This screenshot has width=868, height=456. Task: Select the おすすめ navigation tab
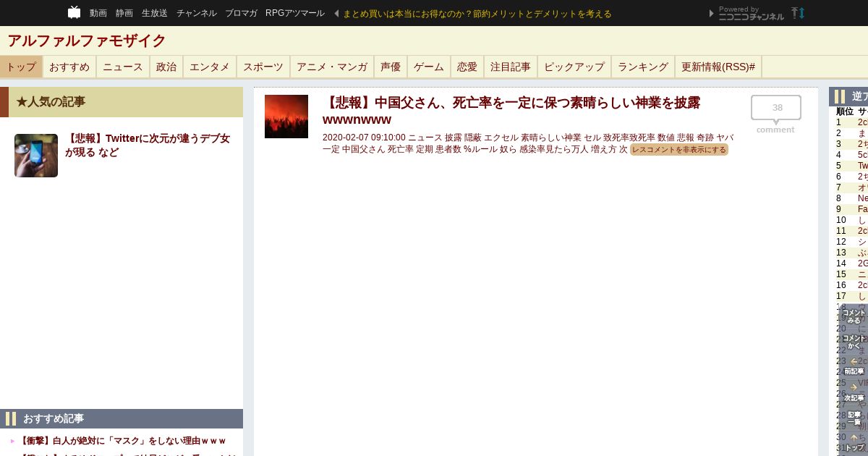[69, 67]
